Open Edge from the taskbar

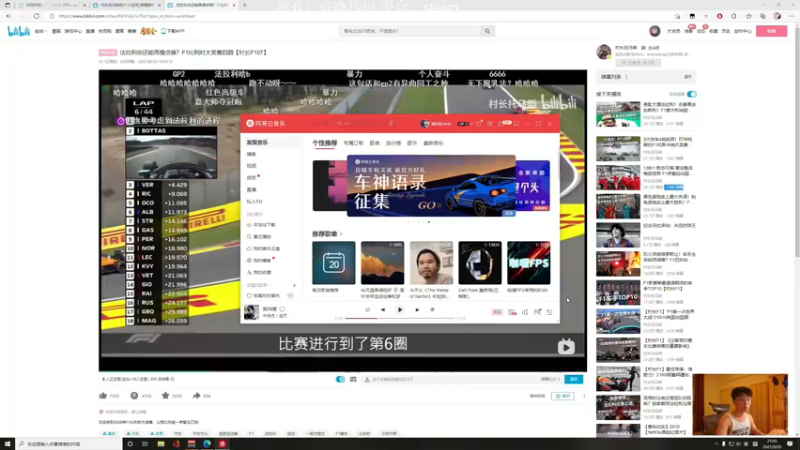pyautogui.click(x=207, y=444)
